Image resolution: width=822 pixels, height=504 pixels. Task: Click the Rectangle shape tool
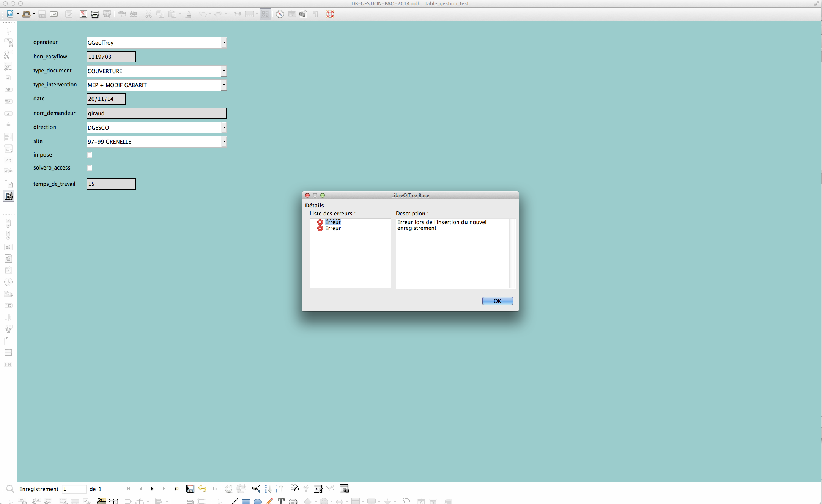coord(246,501)
